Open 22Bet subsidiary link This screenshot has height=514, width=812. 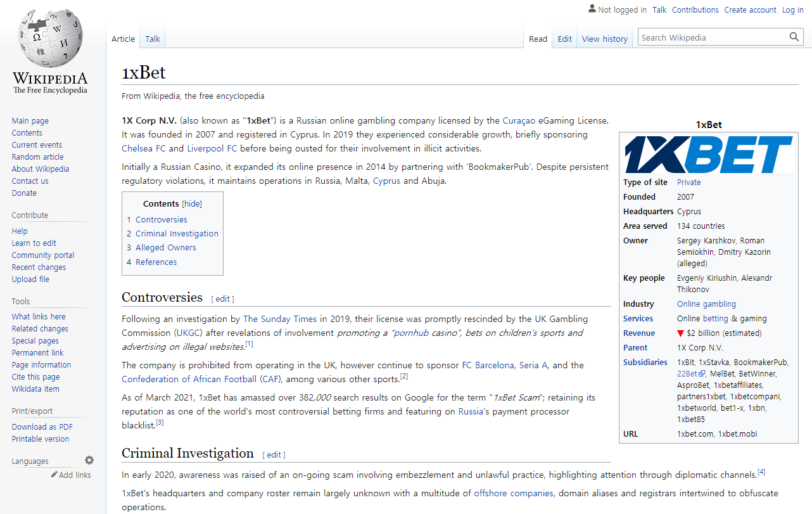[x=687, y=374]
